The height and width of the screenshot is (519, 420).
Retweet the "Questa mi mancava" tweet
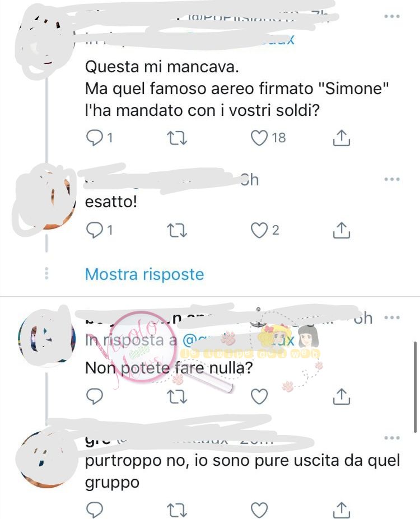(x=177, y=138)
